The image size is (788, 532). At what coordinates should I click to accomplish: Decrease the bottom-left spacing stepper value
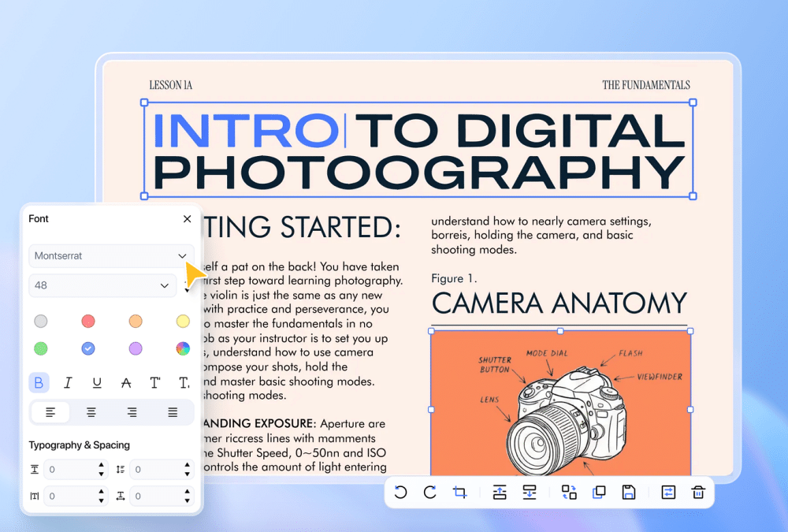point(101,500)
